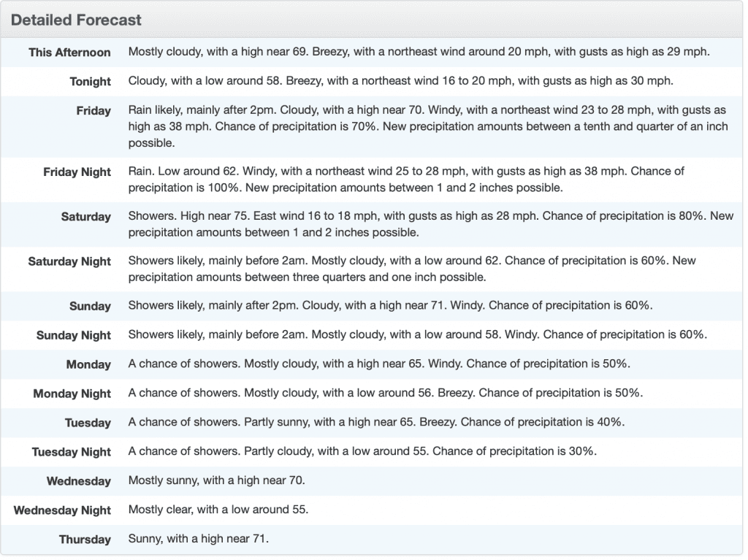Image resolution: width=748 pixels, height=560 pixels.
Task: Select the This Afternoon period label
Action: pyautogui.click(x=70, y=53)
